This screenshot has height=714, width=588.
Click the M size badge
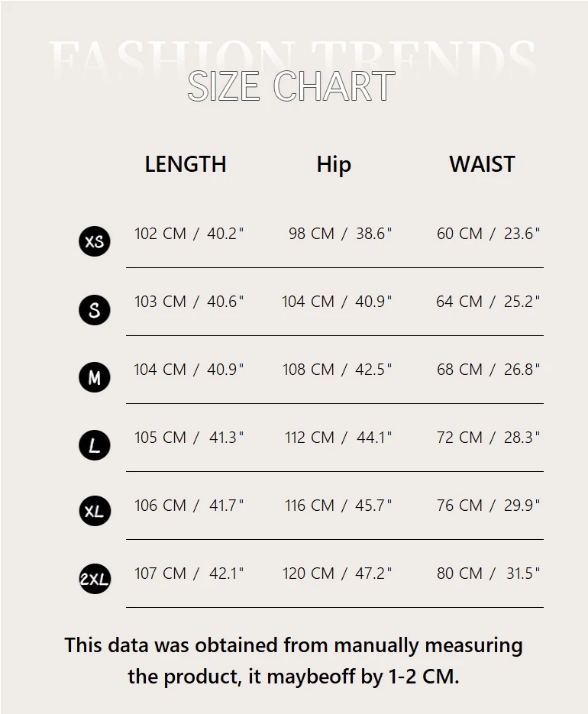click(94, 377)
